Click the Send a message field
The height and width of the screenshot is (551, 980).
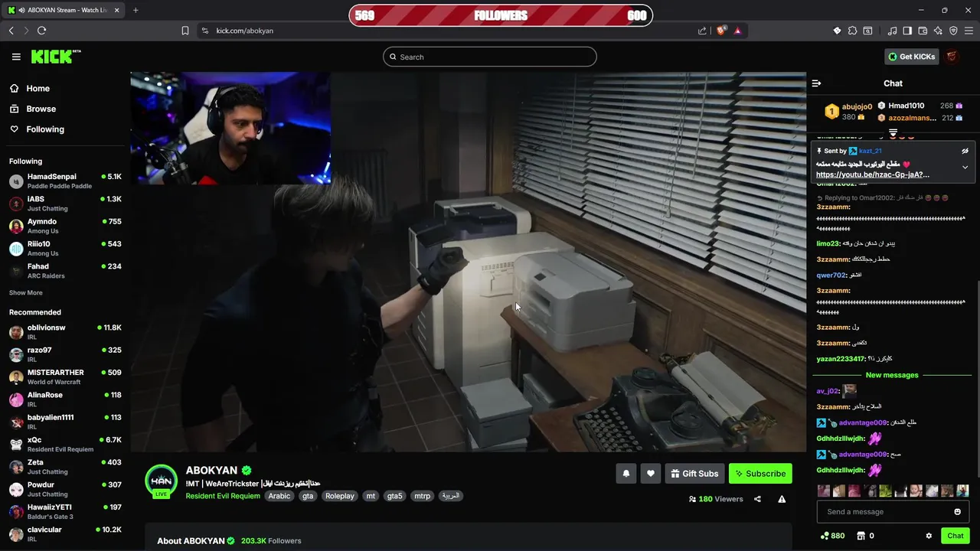point(893,512)
